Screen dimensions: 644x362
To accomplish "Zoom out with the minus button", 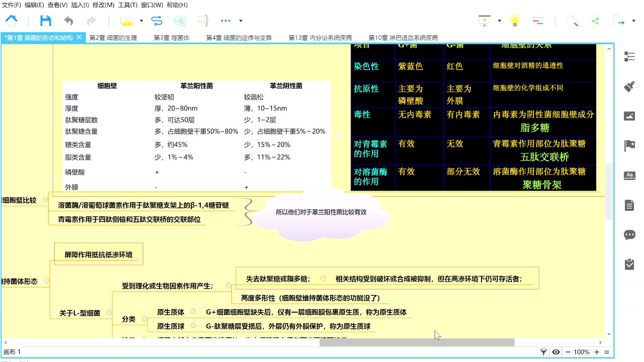I will 568,352.
